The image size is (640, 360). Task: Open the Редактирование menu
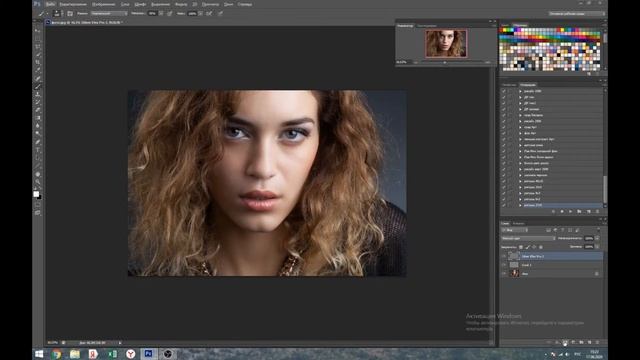click(73, 4)
